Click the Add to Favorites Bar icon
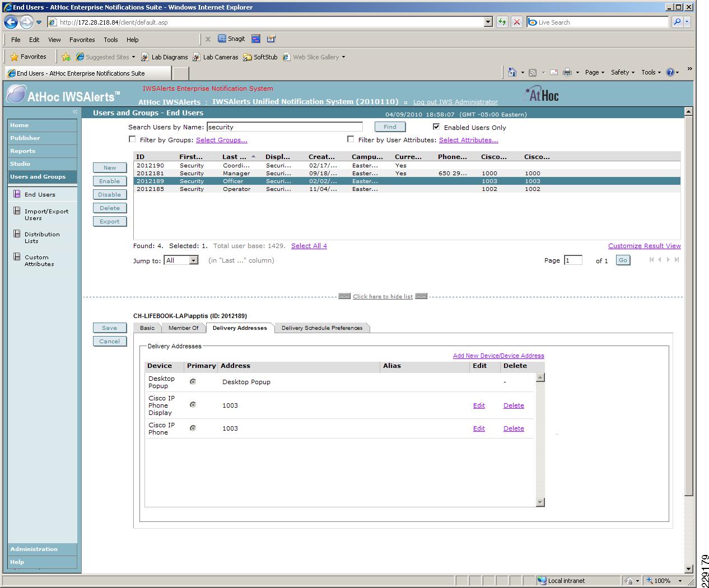709x588 pixels. tap(66, 57)
